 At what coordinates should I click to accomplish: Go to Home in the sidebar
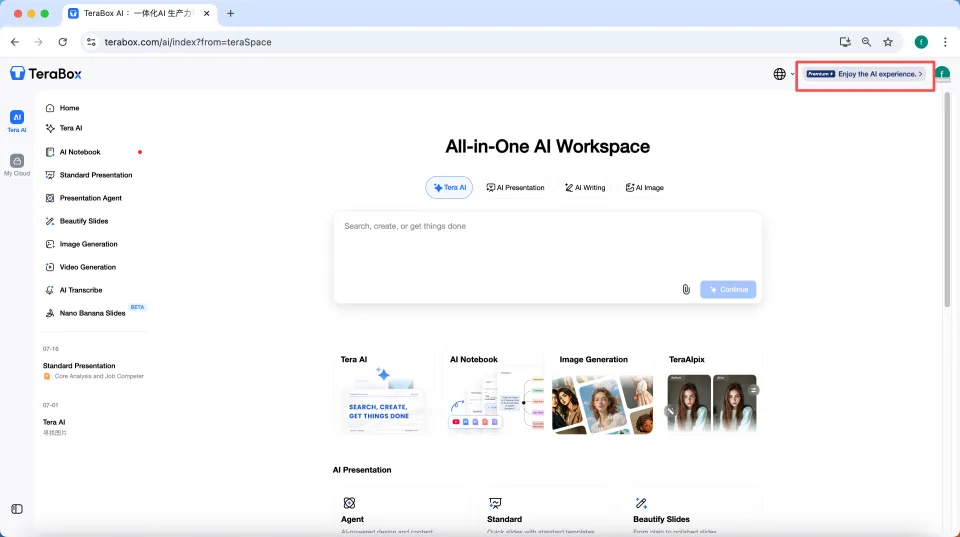69,108
